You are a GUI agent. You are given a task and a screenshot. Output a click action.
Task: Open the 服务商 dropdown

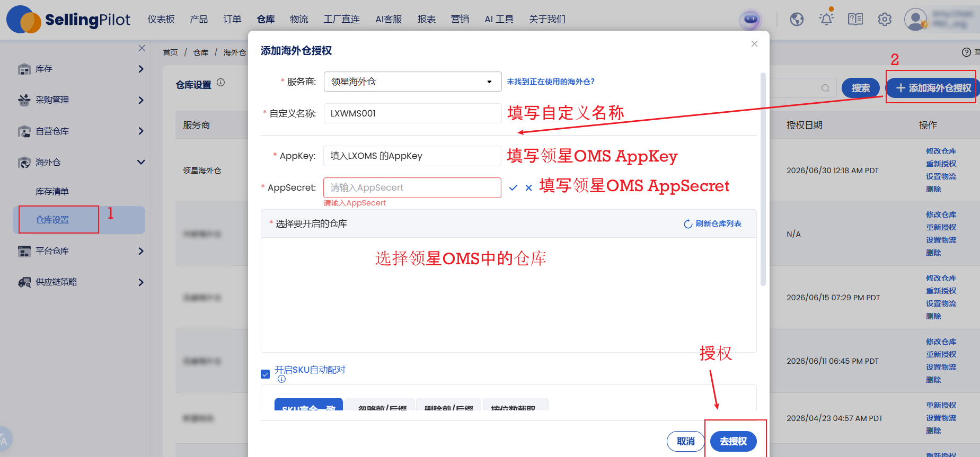tap(412, 82)
